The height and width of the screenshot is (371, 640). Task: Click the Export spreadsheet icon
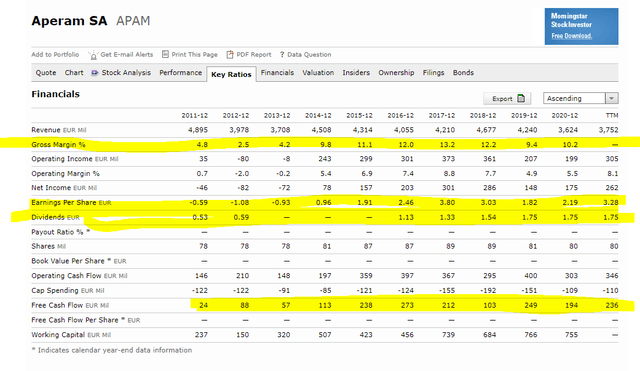521,98
